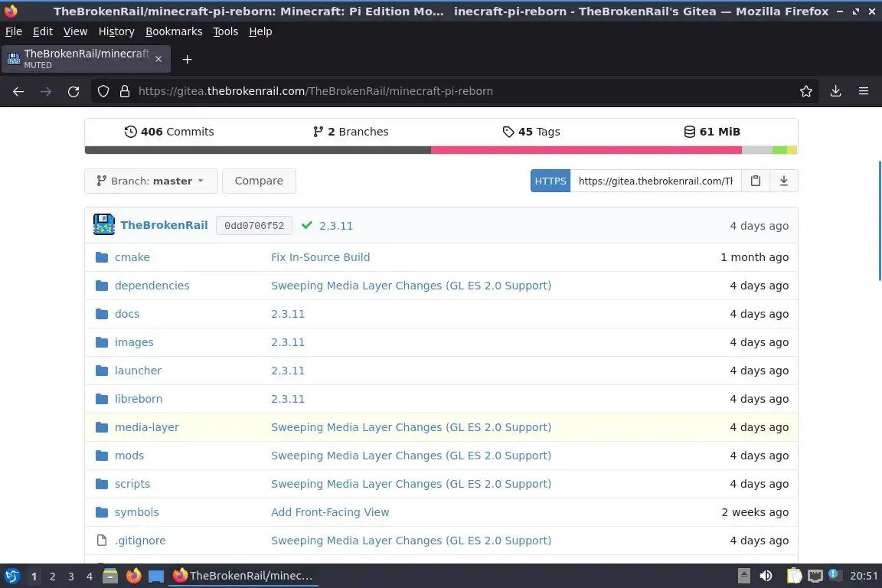
Task: Go back with the browser back arrow
Action: [x=18, y=91]
